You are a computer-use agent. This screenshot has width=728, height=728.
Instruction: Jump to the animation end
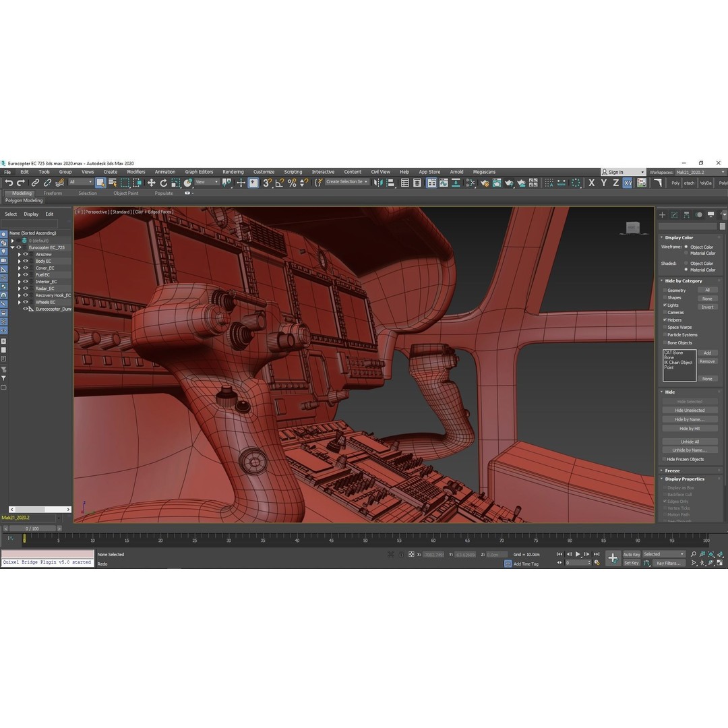(597, 554)
